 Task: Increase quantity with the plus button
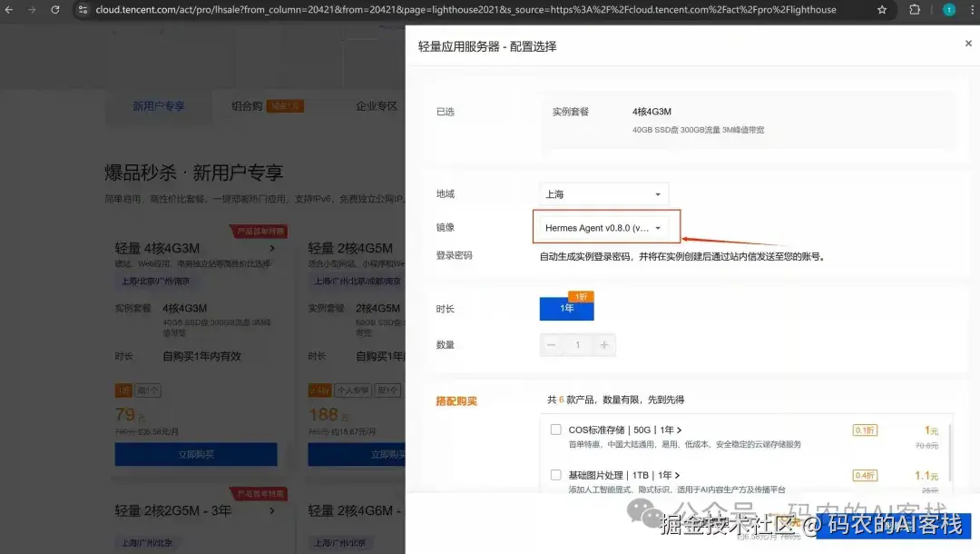click(x=604, y=344)
